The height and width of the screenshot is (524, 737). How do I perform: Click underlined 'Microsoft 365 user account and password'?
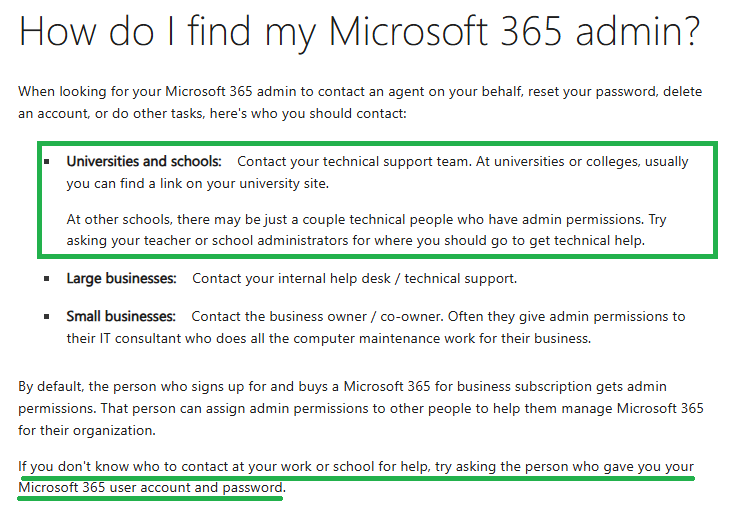(x=150, y=488)
